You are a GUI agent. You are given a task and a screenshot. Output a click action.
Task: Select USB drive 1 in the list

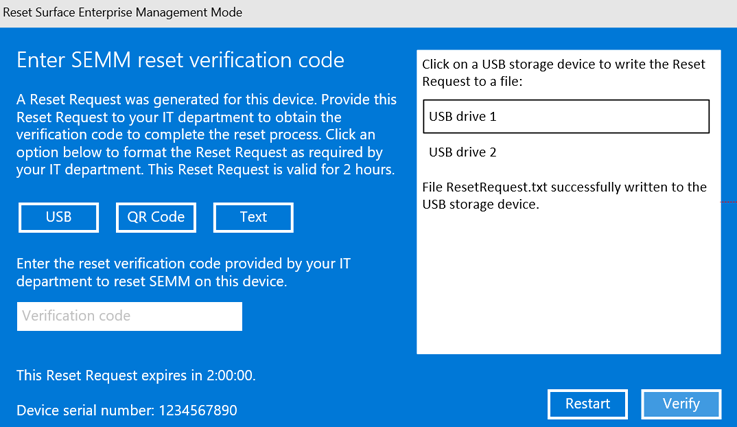[x=566, y=116]
